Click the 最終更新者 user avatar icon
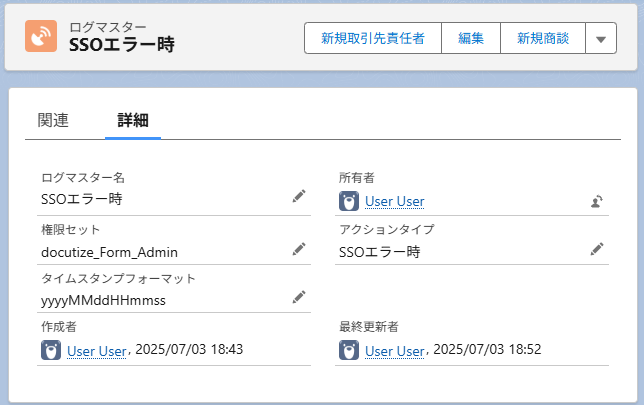The image size is (644, 405). point(349,350)
